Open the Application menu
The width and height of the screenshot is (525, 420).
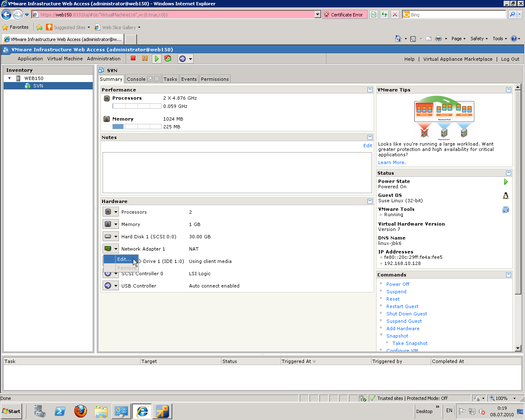coord(30,59)
